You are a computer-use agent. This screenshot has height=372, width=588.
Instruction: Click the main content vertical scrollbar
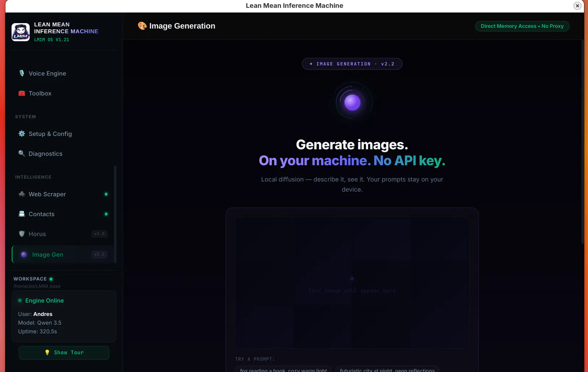tap(582, 142)
